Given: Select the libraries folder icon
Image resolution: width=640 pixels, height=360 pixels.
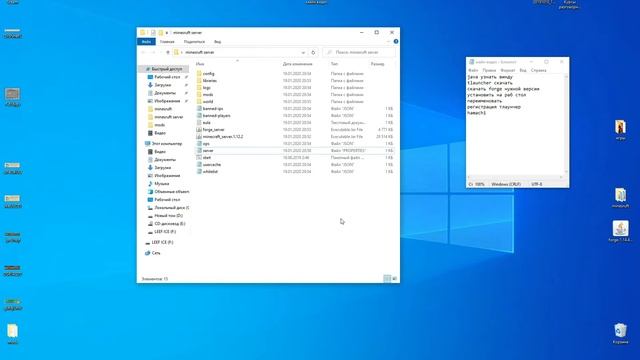Looking at the screenshot, I should click(199, 80).
